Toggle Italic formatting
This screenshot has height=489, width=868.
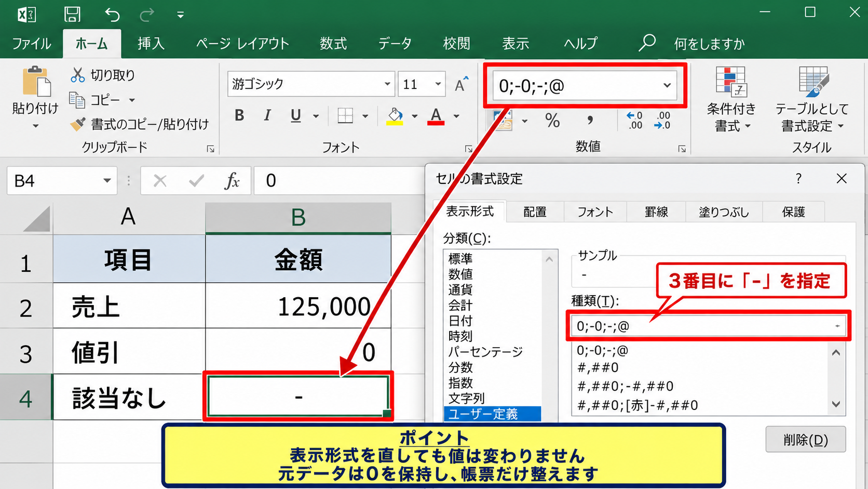pos(267,115)
